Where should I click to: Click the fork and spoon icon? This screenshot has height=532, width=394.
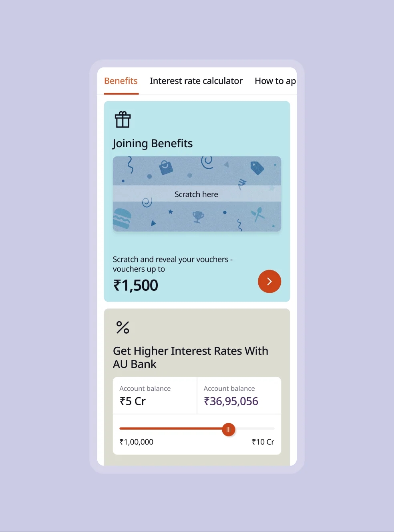tap(258, 214)
